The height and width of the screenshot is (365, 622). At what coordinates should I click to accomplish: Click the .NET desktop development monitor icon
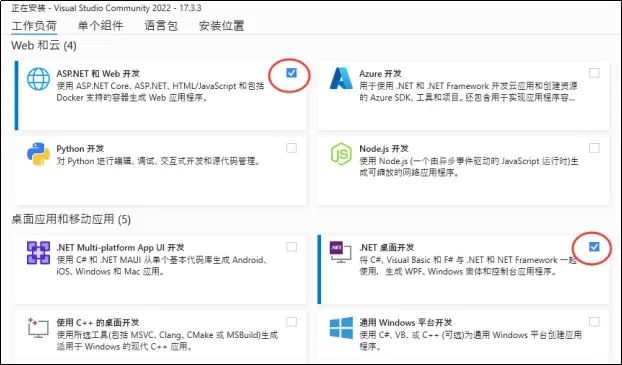click(x=341, y=252)
